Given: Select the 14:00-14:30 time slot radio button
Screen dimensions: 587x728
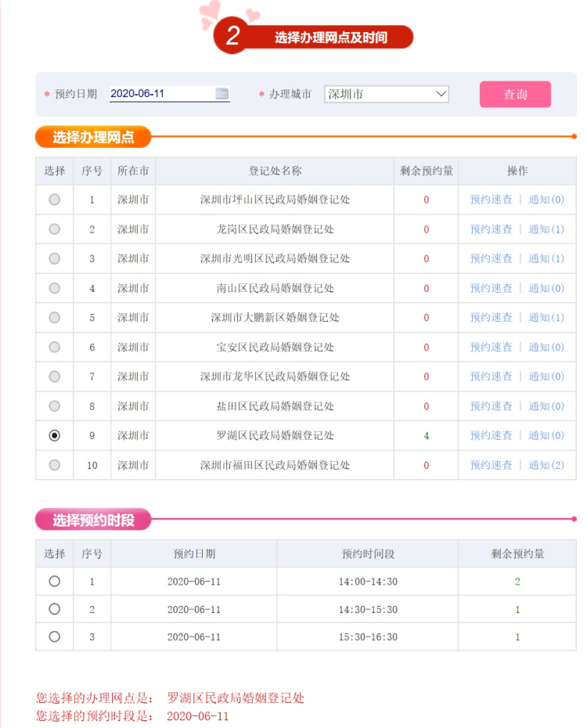Looking at the screenshot, I should pos(54,581).
